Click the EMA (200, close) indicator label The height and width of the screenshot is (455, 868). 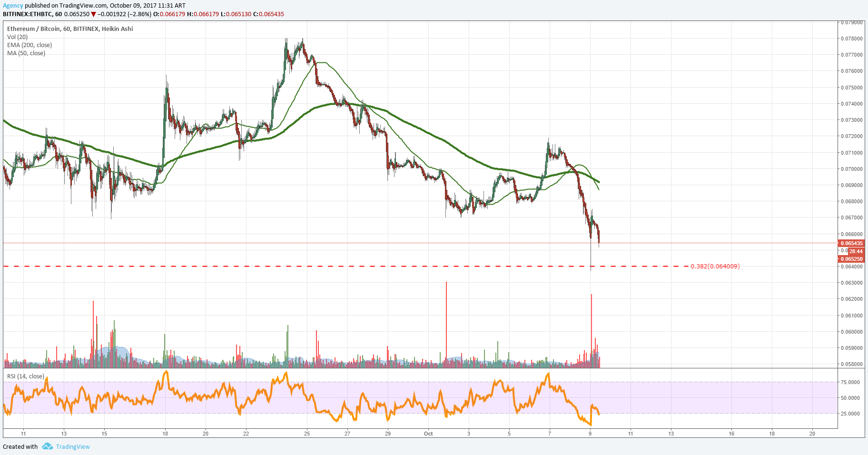[30, 45]
